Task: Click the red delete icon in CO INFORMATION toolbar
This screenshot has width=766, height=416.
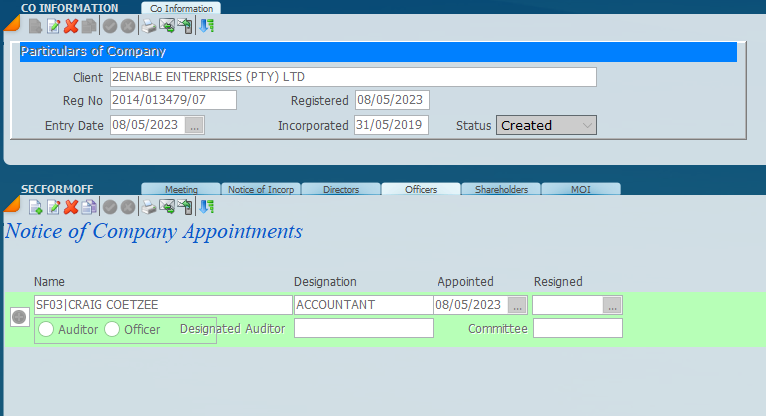Action: point(71,26)
